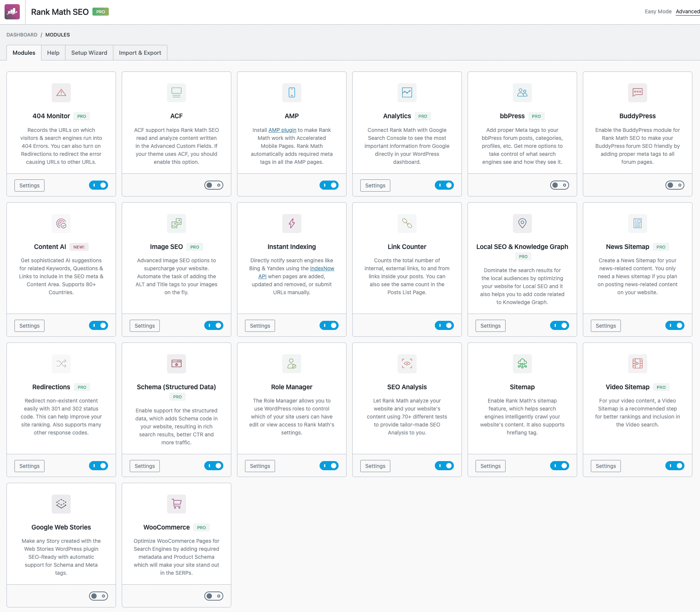Image resolution: width=700 pixels, height=612 pixels.
Task: Turn off the AMP module toggle
Action: point(329,185)
